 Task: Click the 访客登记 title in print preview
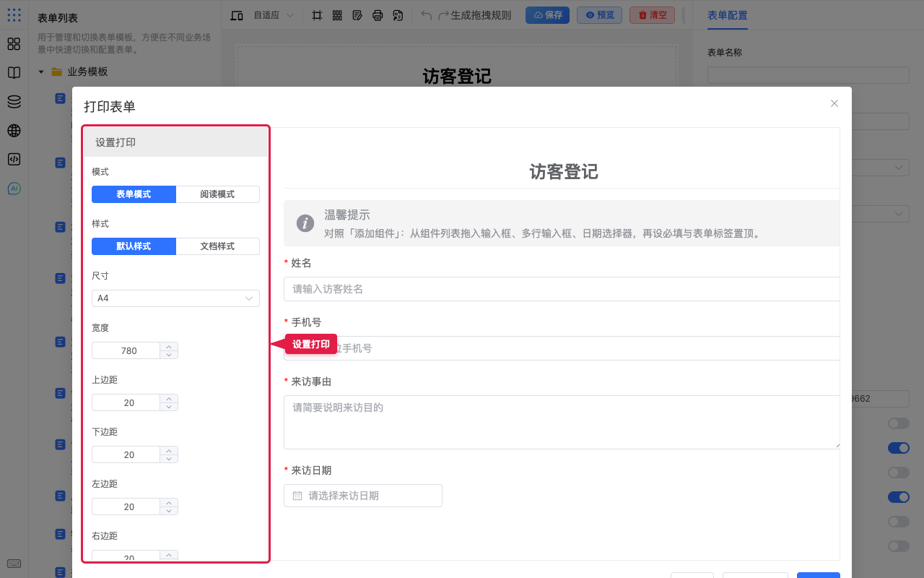click(564, 171)
